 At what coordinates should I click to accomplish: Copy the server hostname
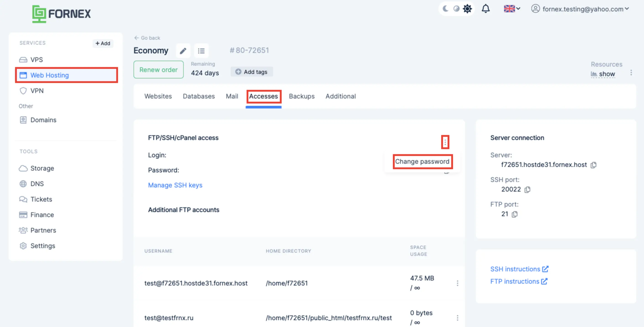click(593, 165)
